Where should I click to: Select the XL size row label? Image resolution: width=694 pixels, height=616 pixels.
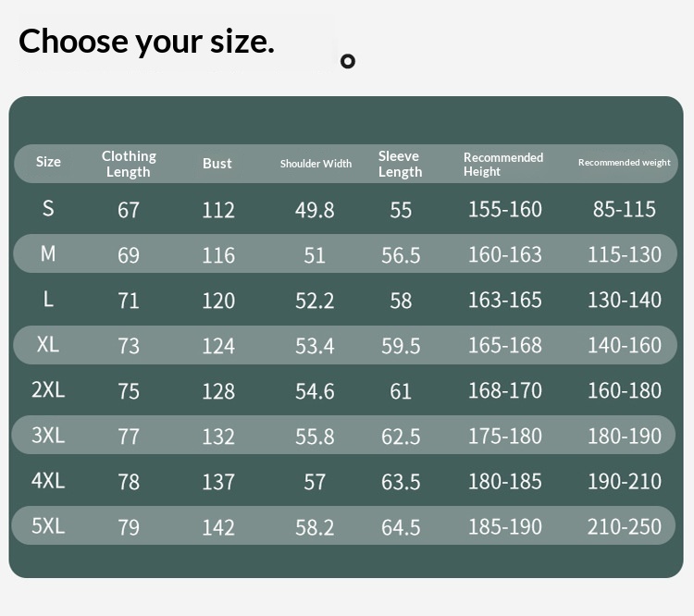[48, 344]
